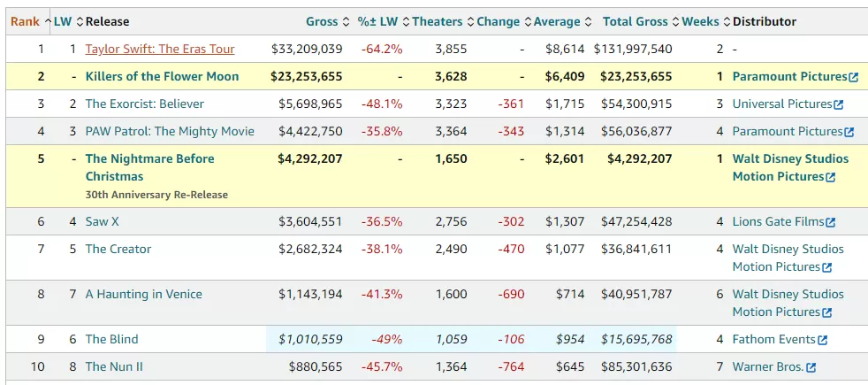Sort table by Rank column
The height and width of the screenshot is (385, 868).
(30, 21)
